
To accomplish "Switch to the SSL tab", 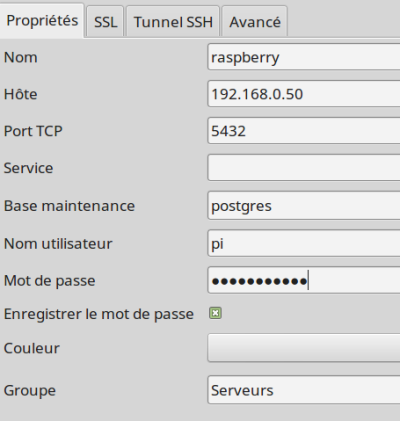I will (105, 22).
